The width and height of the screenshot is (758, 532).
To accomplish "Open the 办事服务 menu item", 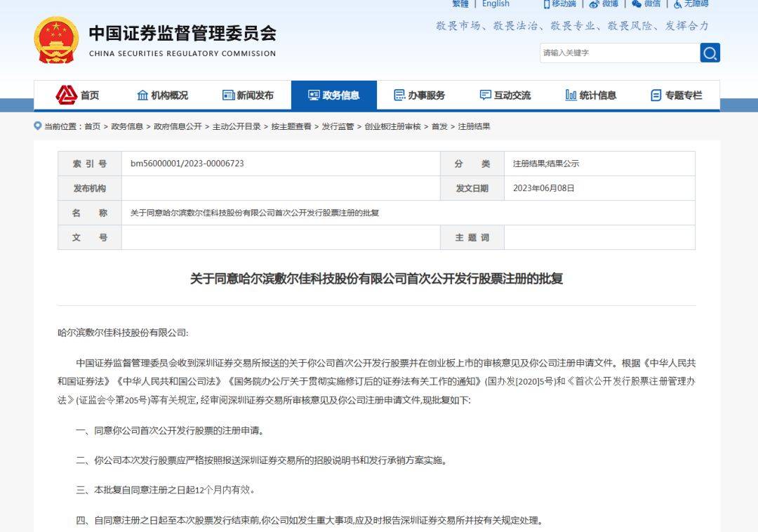I will 419,95.
